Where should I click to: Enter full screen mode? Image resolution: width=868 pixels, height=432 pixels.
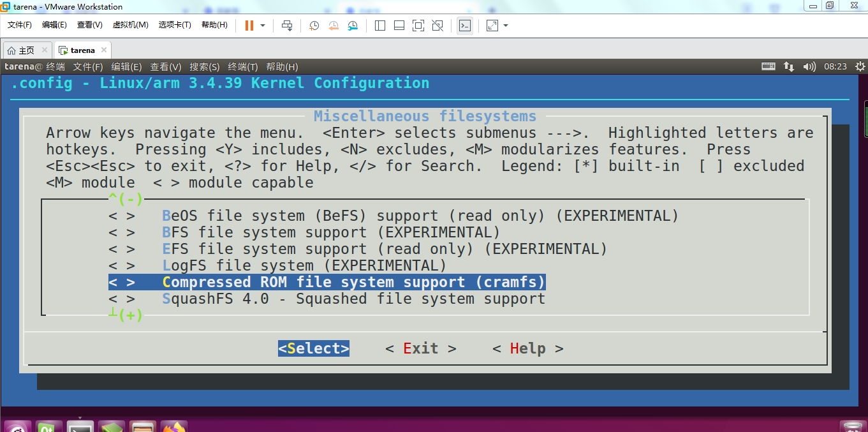tap(418, 26)
